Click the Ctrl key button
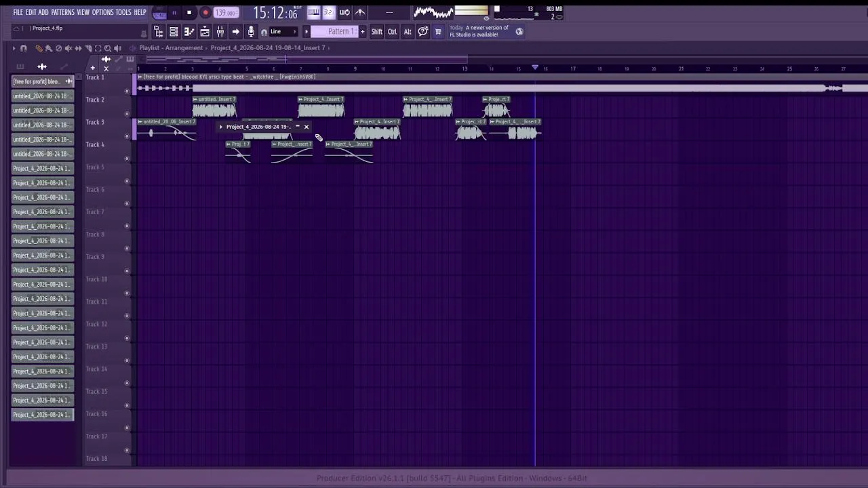The image size is (868, 488). point(392,32)
